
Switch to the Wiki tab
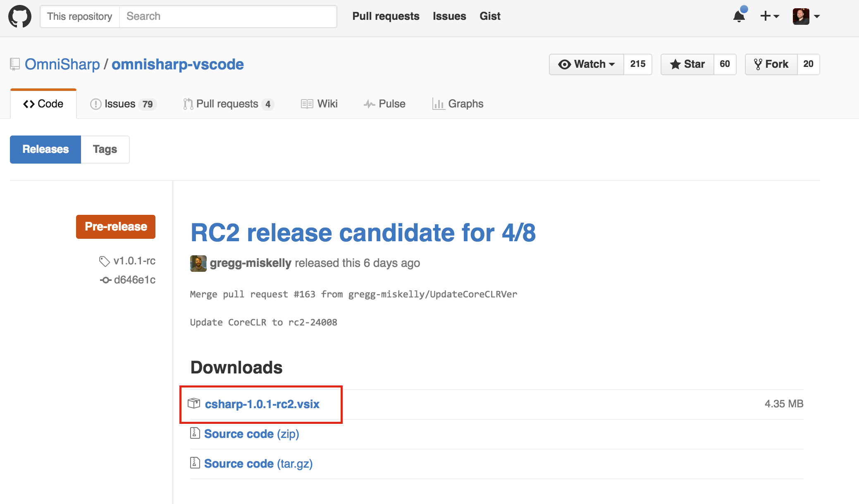coord(319,104)
